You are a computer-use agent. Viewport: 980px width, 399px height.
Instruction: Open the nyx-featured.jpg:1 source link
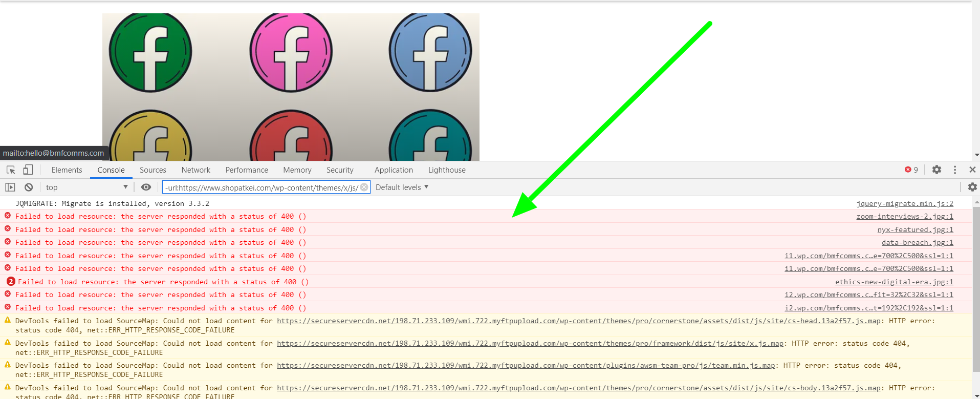[x=916, y=229]
